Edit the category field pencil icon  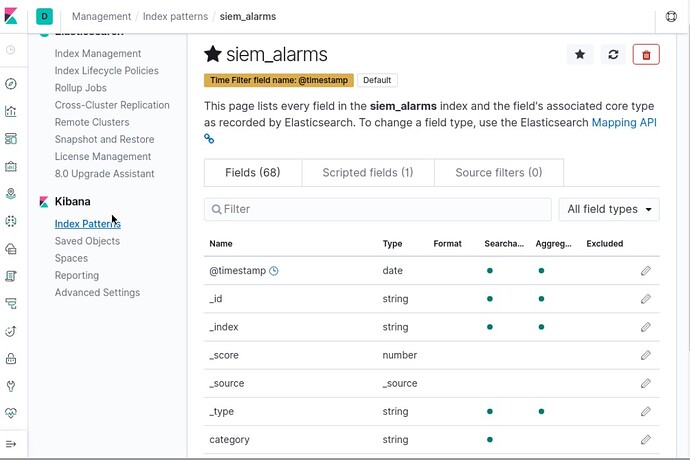[x=646, y=439]
